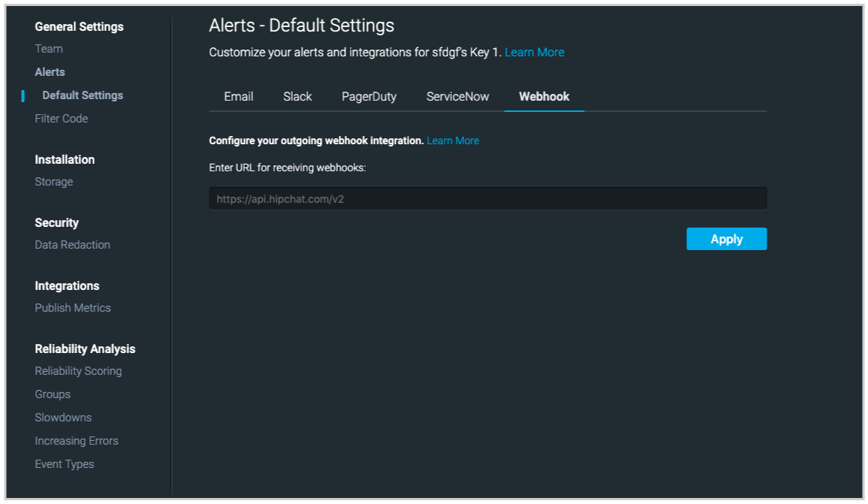Go to Storage under Installation
Image resolution: width=868 pixels, height=504 pixels.
tap(54, 182)
